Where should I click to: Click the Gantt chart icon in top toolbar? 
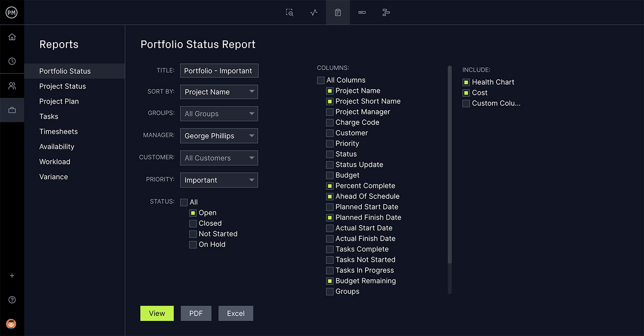coord(386,13)
